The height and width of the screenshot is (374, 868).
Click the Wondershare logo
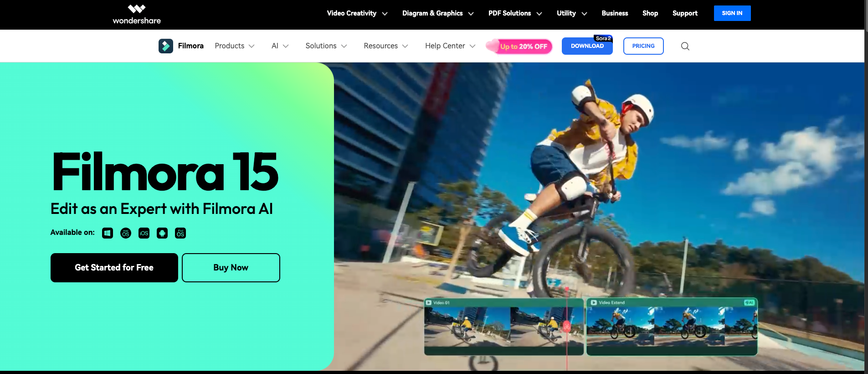pos(137,14)
